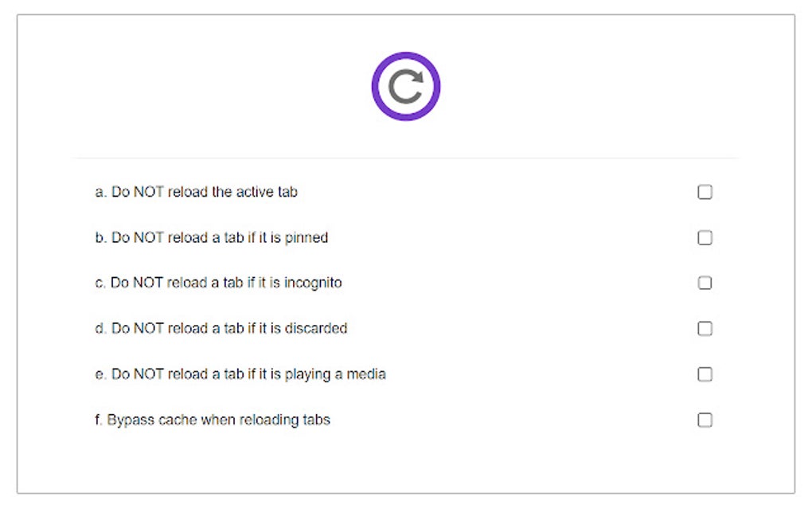Enable 'Do NOT reload the active tab'
The width and height of the screenshot is (812, 508).
705,192
